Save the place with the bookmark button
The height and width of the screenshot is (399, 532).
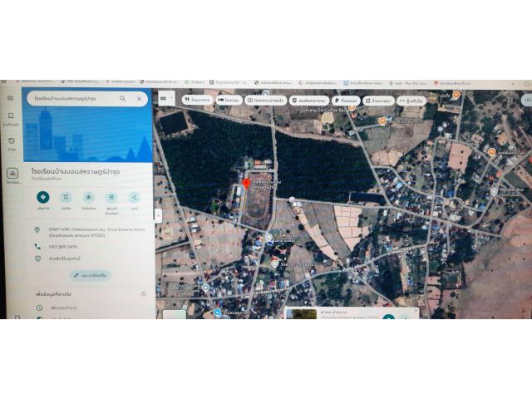click(66, 197)
